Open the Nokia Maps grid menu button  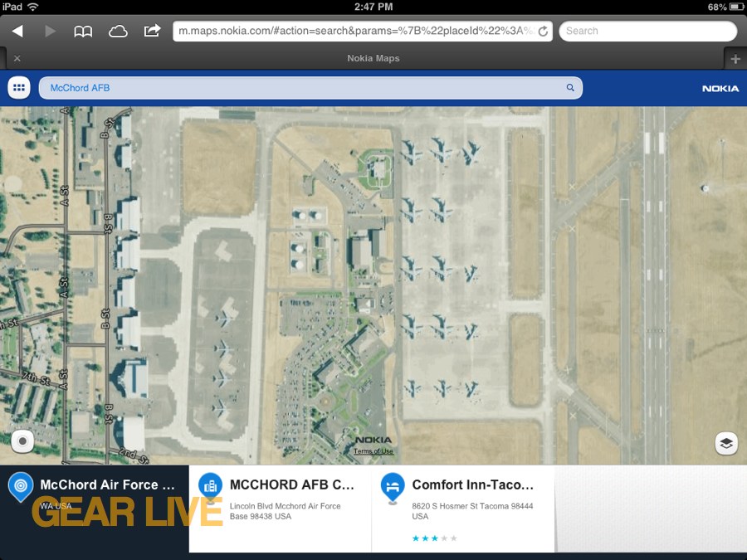pyautogui.click(x=19, y=88)
